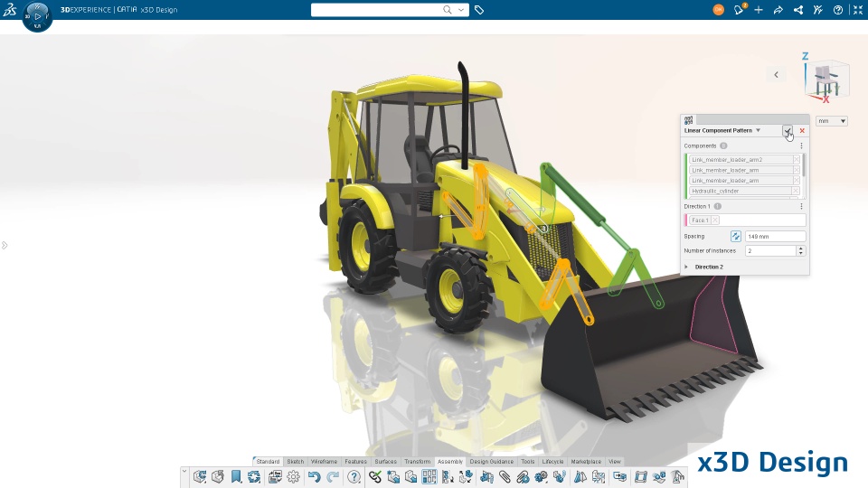
Task: Click the double gears mechanism icon
Action: click(x=541, y=476)
